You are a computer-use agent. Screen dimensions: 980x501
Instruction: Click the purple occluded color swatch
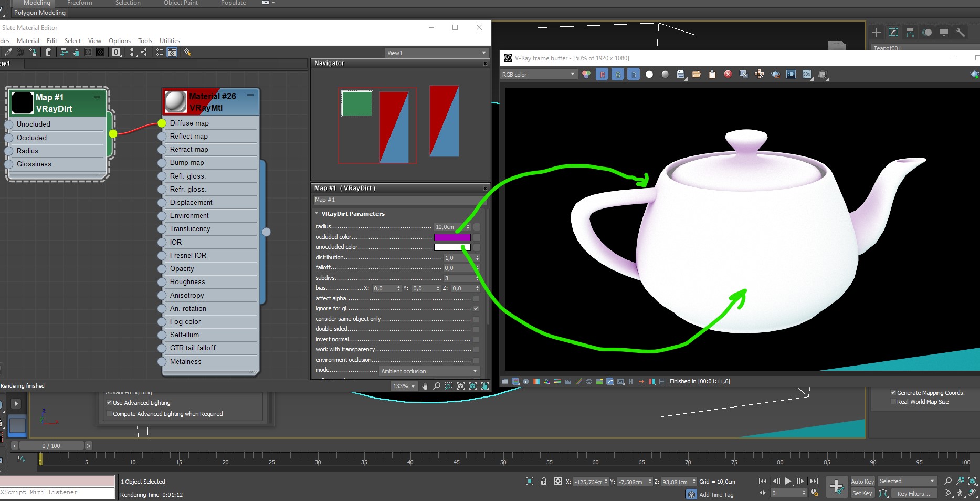[452, 237]
